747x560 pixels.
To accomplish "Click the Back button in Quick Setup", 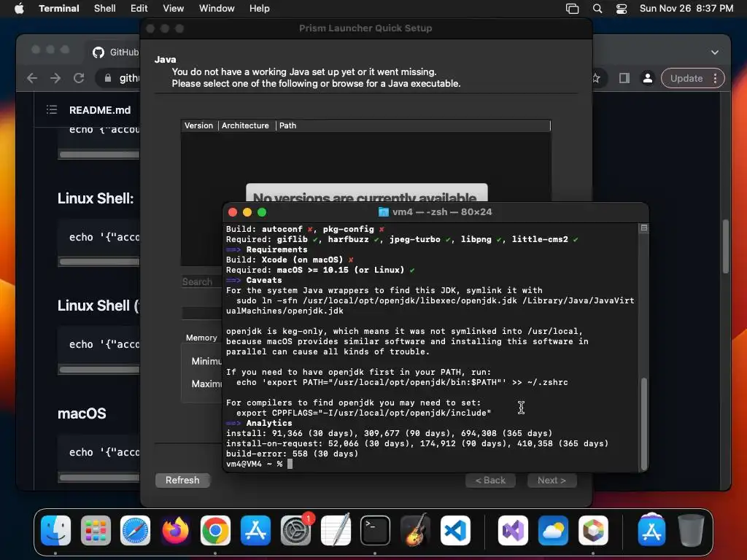I will [490, 480].
